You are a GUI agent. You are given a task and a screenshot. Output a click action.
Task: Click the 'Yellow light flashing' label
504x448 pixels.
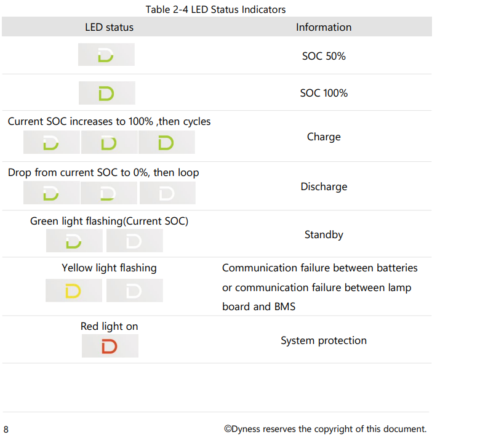point(109,268)
